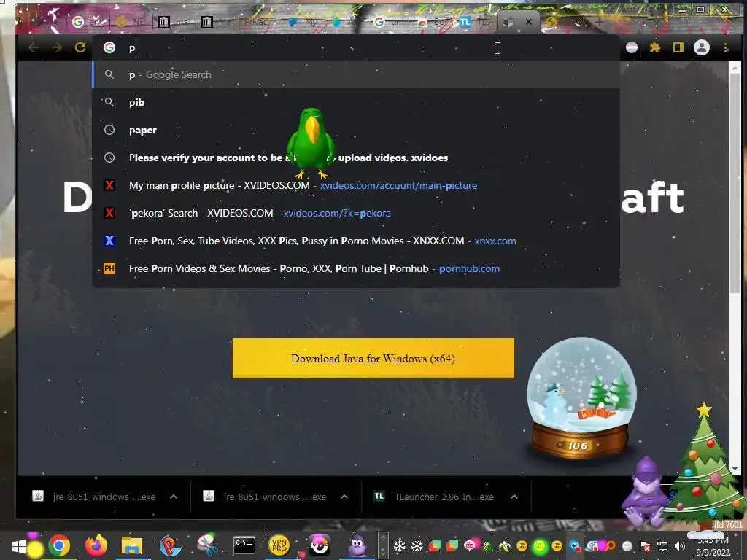
Task: Select the 'paper' history suggestion
Action: coord(356,130)
